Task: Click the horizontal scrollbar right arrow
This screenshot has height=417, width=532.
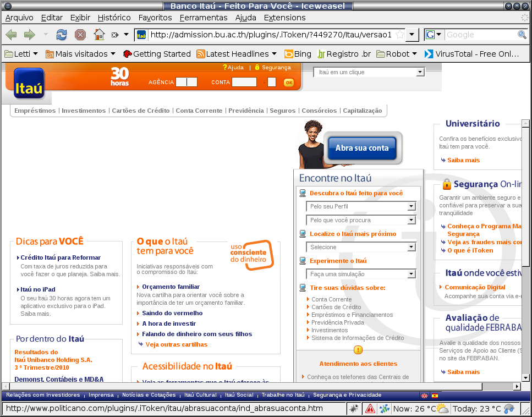Action: (517, 386)
